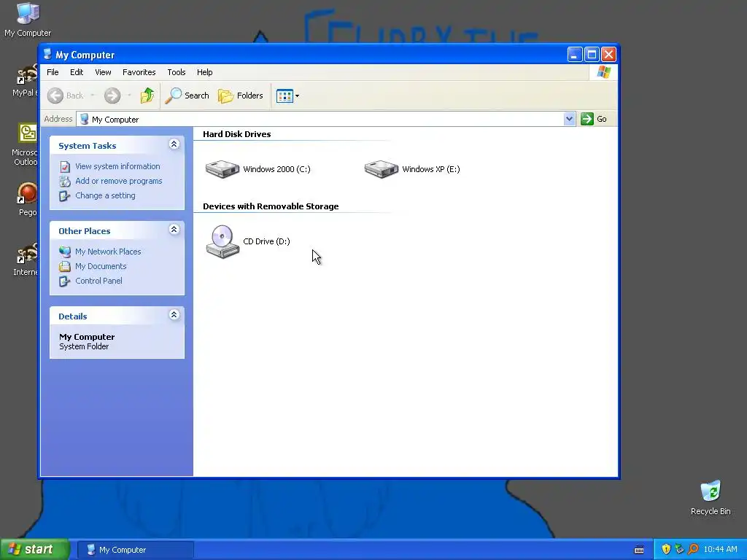Click the magnifier tray icon
The width and height of the screenshot is (747, 560).
pyautogui.click(x=693, y=550)
